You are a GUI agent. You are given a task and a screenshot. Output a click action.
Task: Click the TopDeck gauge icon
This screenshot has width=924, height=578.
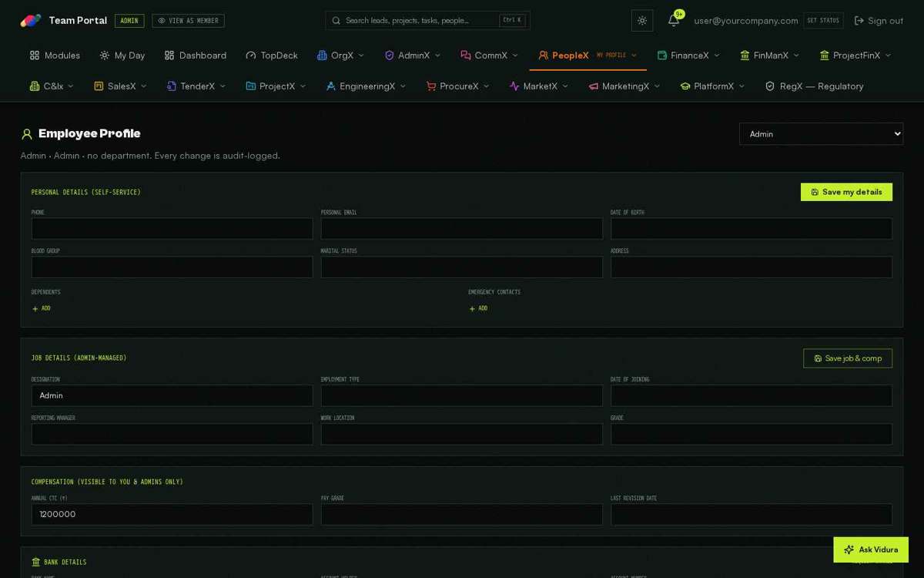tap(251, 55)
